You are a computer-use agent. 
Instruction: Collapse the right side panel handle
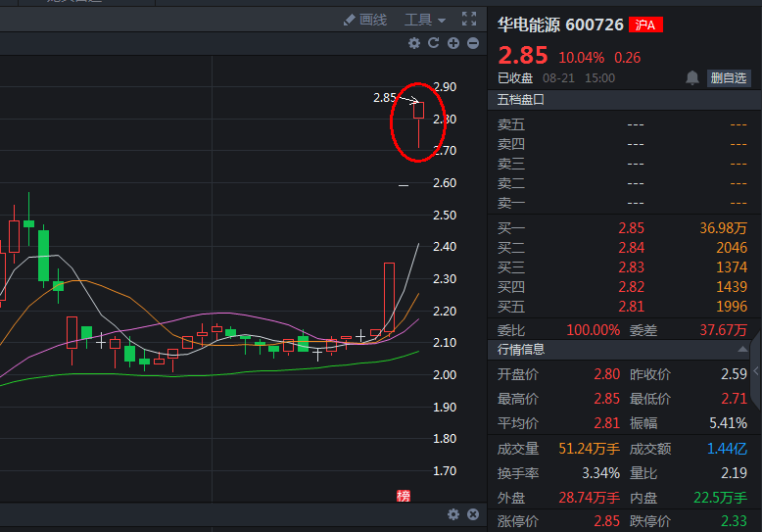coord(756,370)
